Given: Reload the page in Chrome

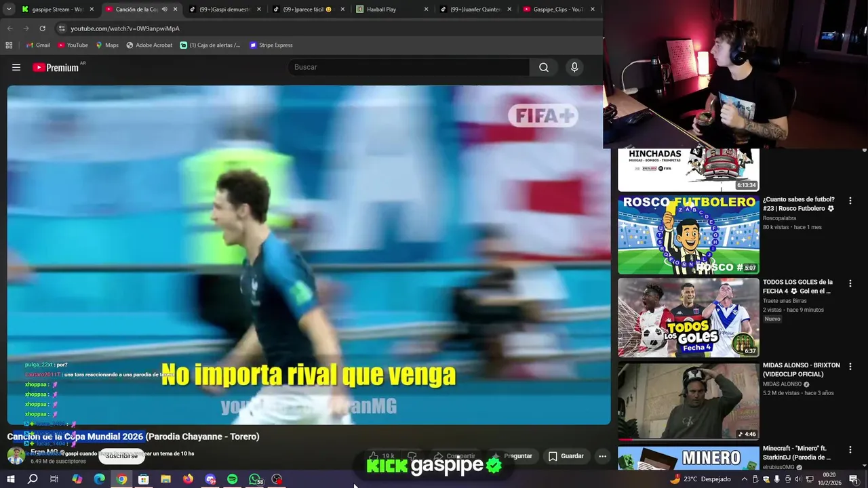Looking at the screenshot, I should click(x=42, y=28).
